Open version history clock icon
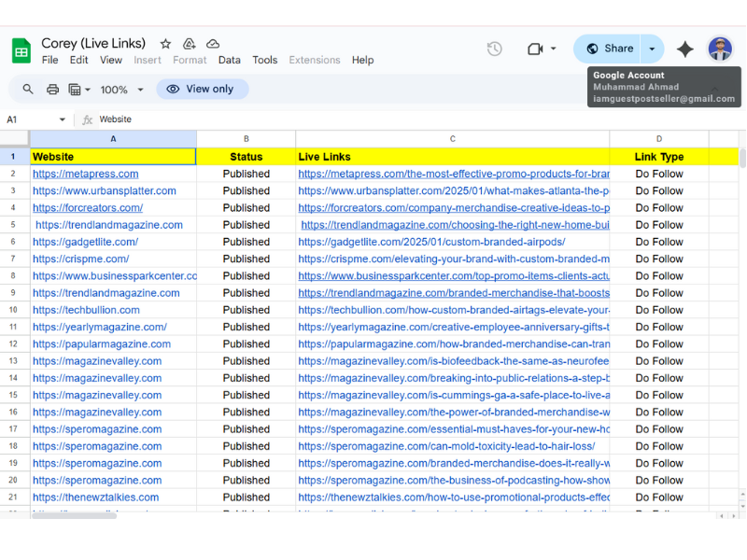The width and height of the screenshot is (747, 560). 495,49
